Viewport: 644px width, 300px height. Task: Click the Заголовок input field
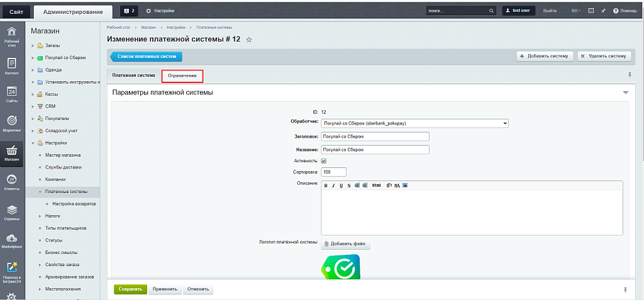point(374,136)
